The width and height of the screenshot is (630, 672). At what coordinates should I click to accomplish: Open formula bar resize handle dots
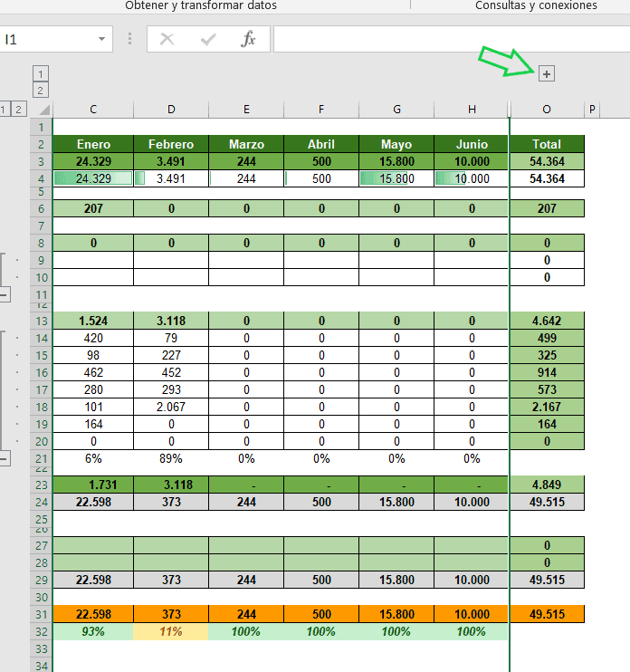(x=129, y=39)
